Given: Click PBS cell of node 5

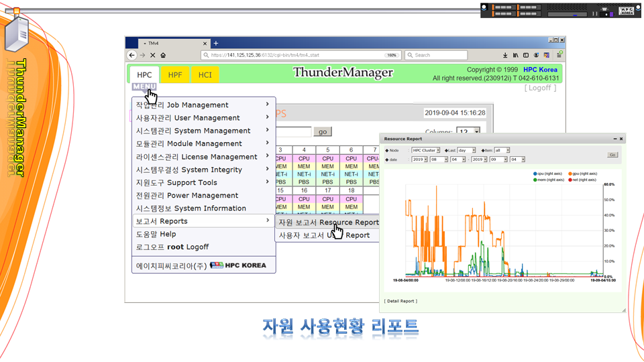Looking at the screenshot, I should click(x=328, y=182).
